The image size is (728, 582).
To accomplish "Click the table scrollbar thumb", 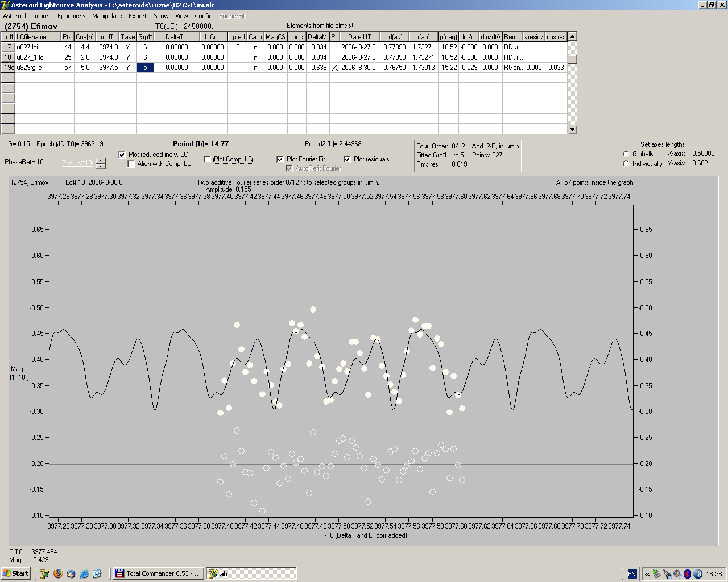I will 573,59.
